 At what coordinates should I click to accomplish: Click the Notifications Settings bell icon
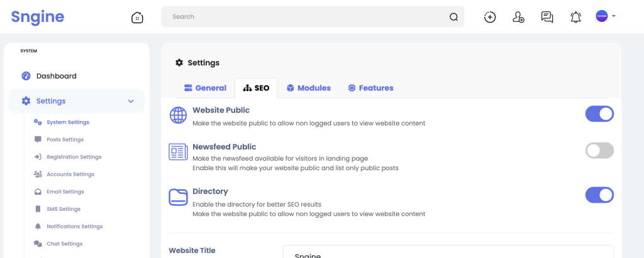point(38,227)
